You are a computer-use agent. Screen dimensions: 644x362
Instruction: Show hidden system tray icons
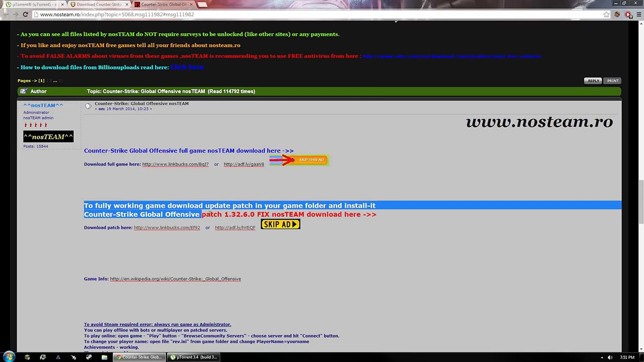coord(602,358)
